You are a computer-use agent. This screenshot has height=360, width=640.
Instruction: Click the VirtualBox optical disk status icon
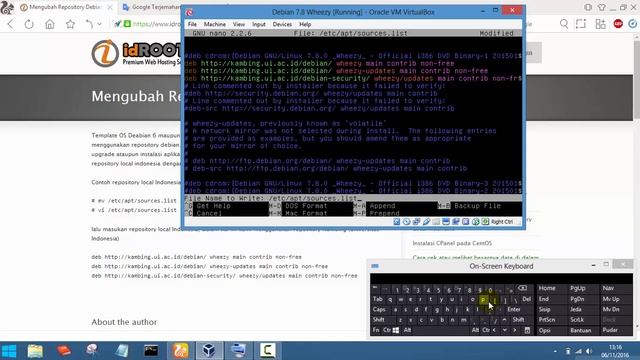point(407,222)
